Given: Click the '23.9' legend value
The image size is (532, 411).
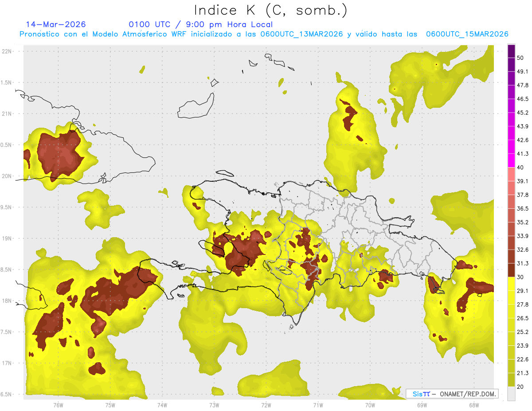Looking at the screenshot, I should 522,346.
